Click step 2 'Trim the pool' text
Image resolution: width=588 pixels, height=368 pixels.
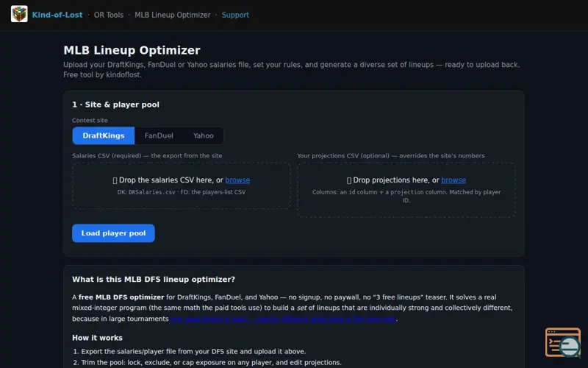coord(211,363)
